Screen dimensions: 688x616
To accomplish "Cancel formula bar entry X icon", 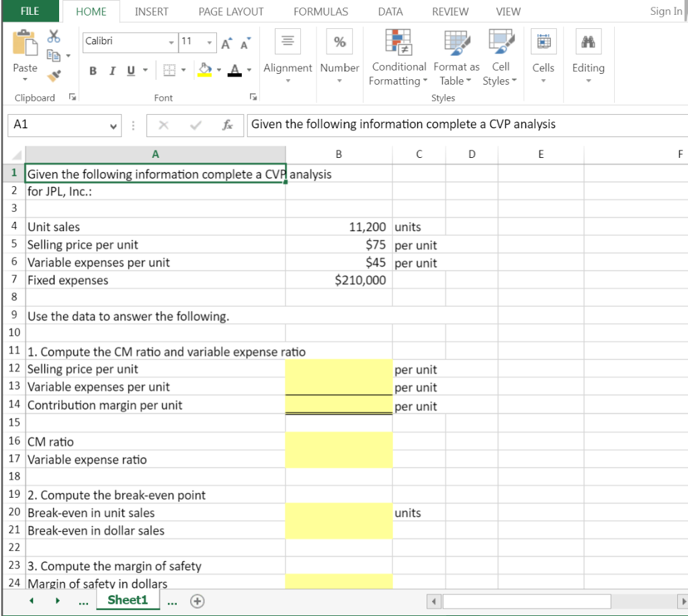I will tap(164, 126).
